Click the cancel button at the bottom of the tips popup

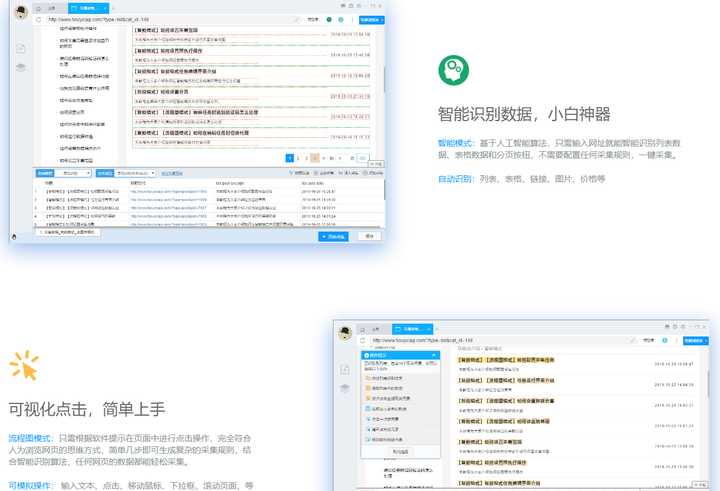pos(400,452)
